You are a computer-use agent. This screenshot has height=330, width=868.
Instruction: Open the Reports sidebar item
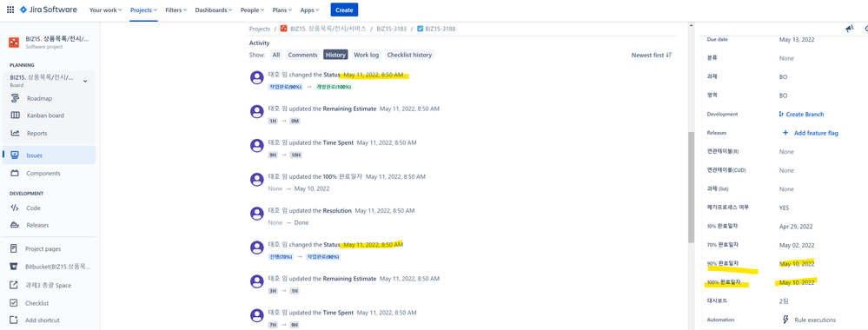pos(36,133)
